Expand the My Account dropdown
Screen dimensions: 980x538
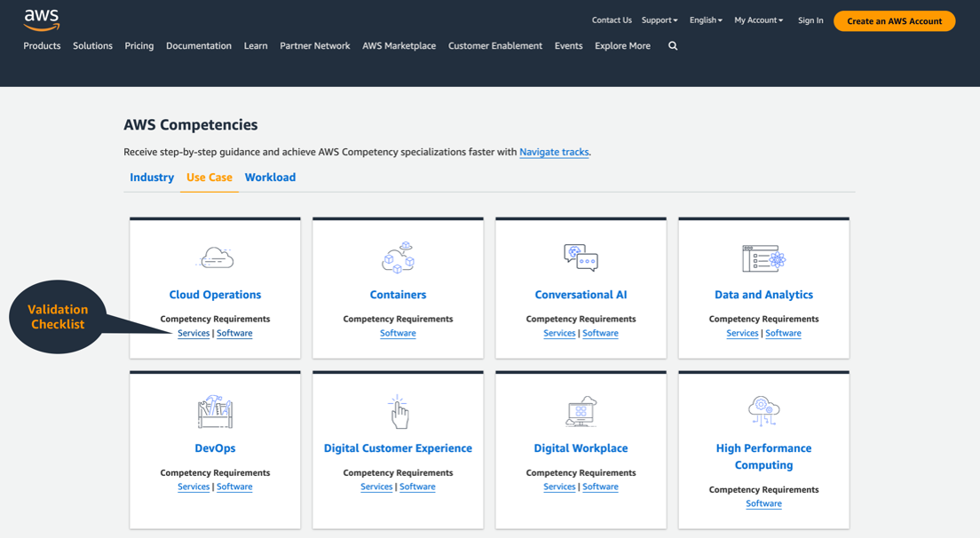pos(758,20)
